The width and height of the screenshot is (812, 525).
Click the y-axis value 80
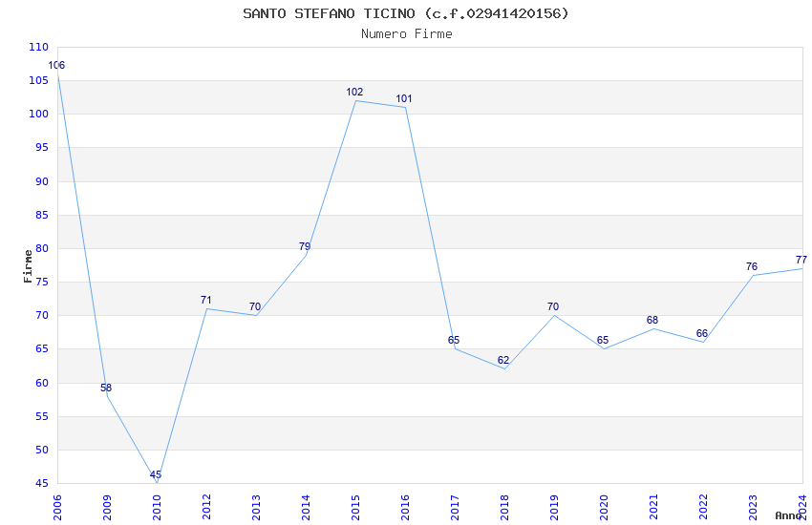coord(42,248)
